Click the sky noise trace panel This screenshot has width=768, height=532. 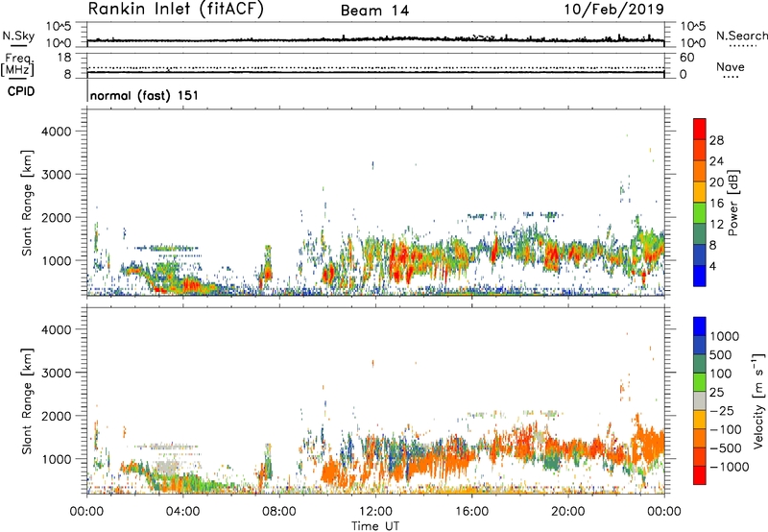pyautogui.click(x=375, y=35)
